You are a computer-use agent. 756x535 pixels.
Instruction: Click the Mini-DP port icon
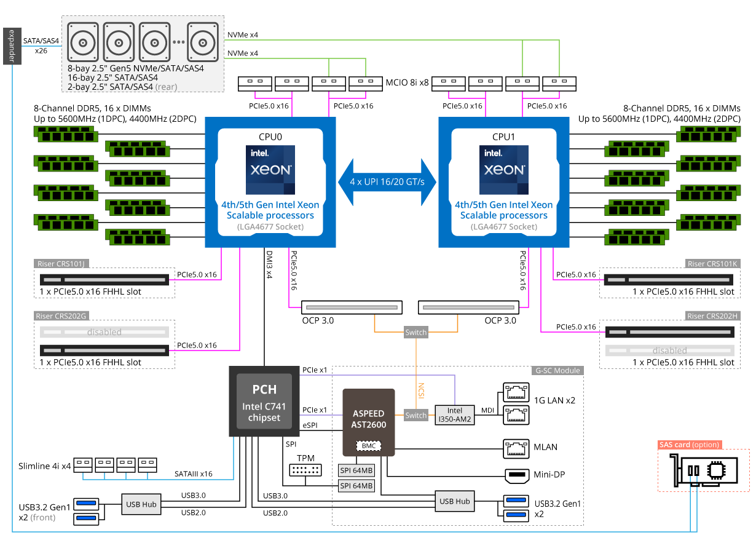click(x=516, y=475)
